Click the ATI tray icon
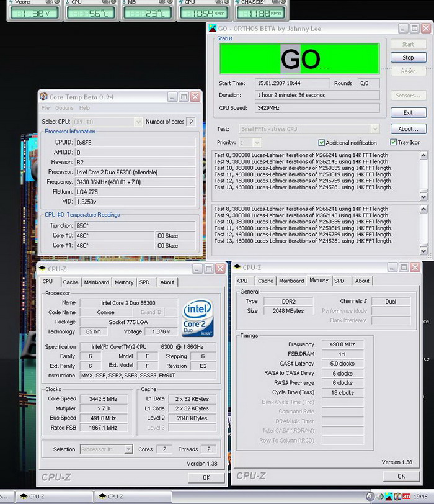 (x=406, y=497)
